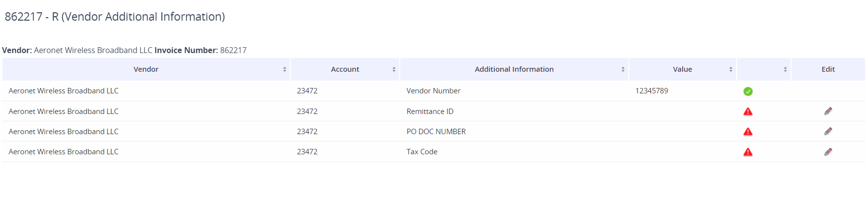Select the Vendor Number value 12345789
The height and width of the screenshot is (199, 868).
coord(652,91)
